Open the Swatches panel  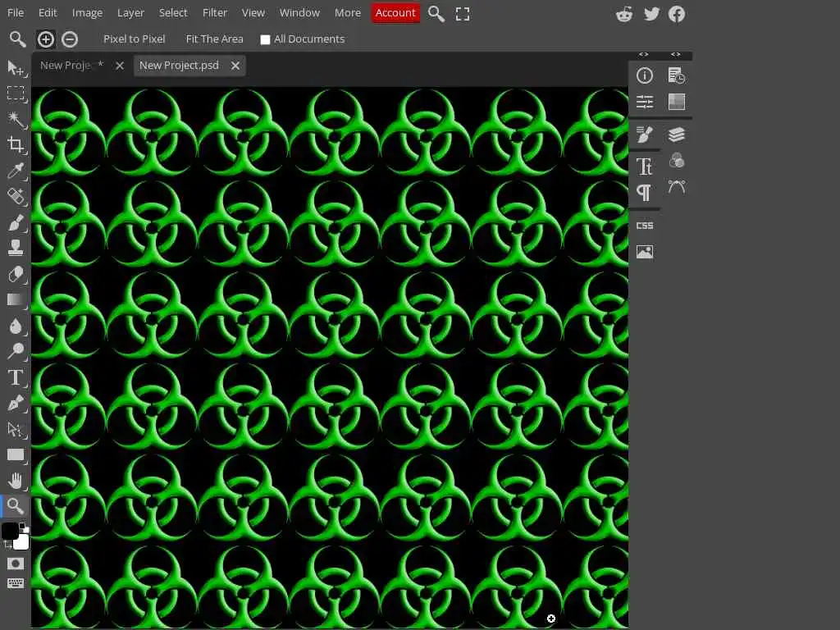[677, 102]
